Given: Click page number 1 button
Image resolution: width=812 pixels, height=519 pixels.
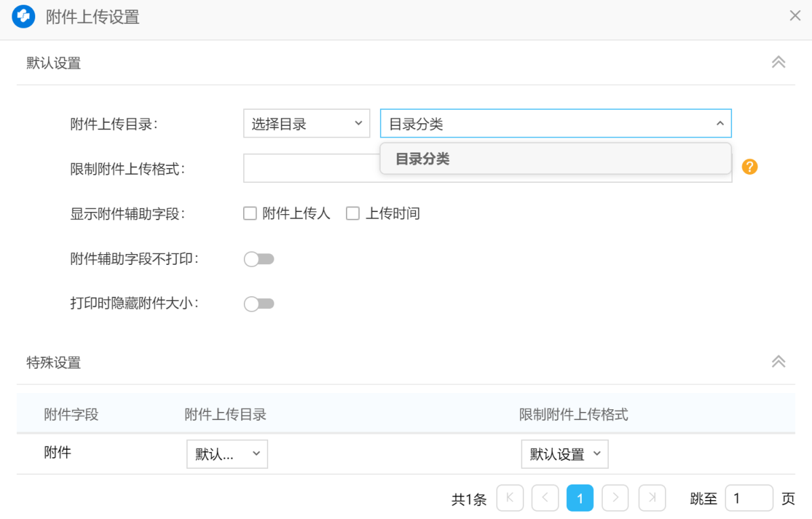Looking at the screenshot, I should (580, 499).
